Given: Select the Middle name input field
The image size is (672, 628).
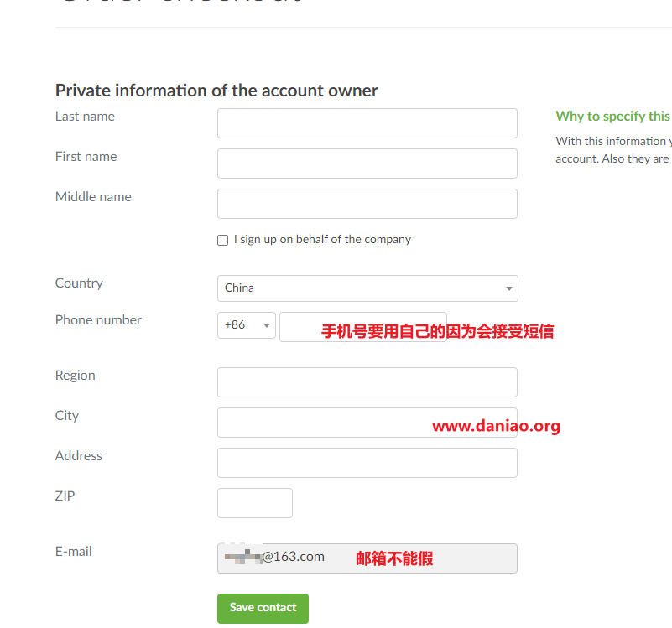Looking at the screenshot, I should click(367, 204).
